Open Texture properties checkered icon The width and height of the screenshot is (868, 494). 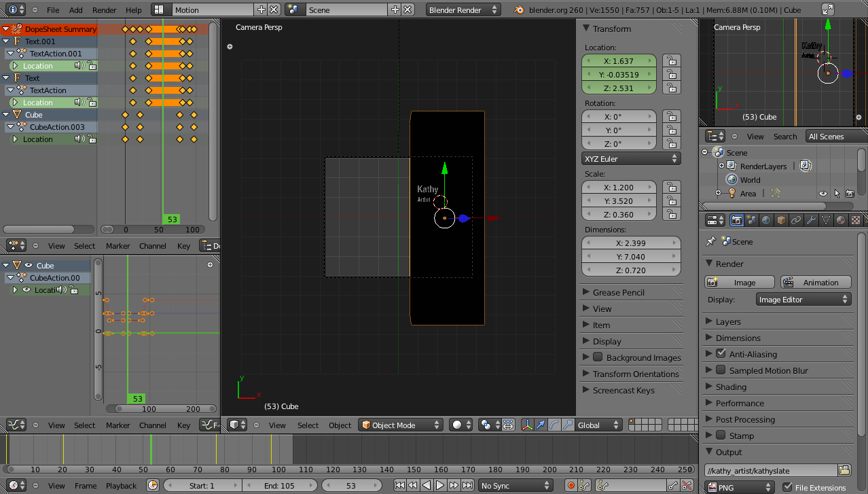(855, 219)
